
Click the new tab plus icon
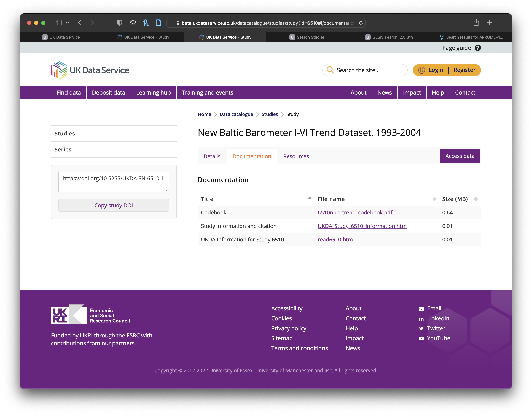tap(489, 23)
